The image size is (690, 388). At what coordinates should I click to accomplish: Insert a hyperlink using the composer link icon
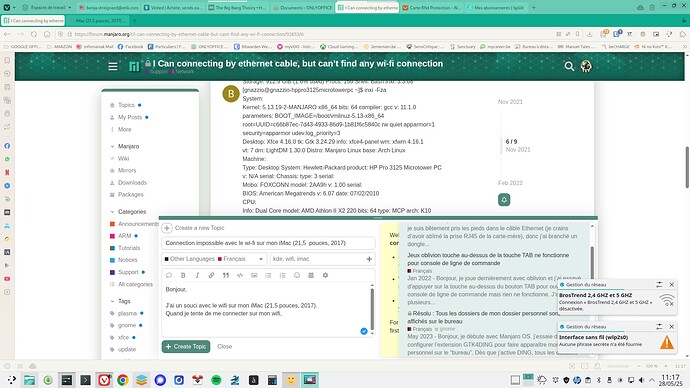211,275
